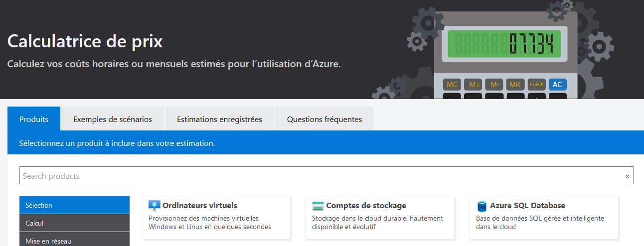Viewport: 644px width, 246px height.
Task: Click the green calculator display
Action: click(x=504, y=43)
